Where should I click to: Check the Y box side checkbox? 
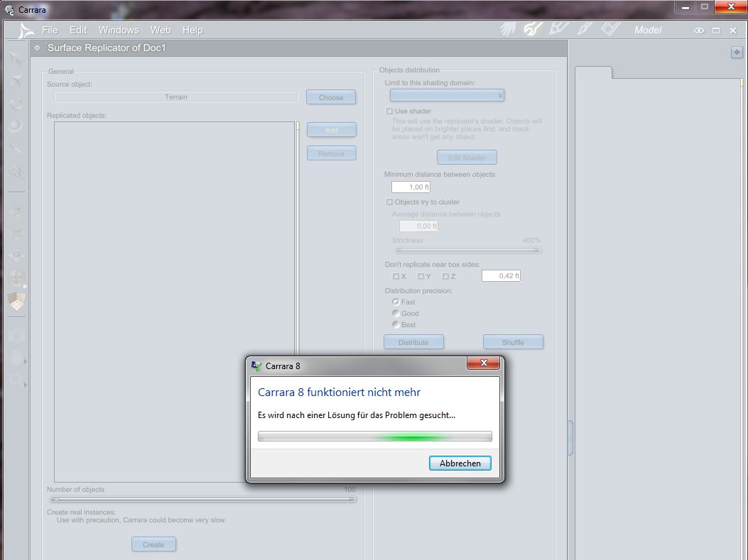pos(421,276)
